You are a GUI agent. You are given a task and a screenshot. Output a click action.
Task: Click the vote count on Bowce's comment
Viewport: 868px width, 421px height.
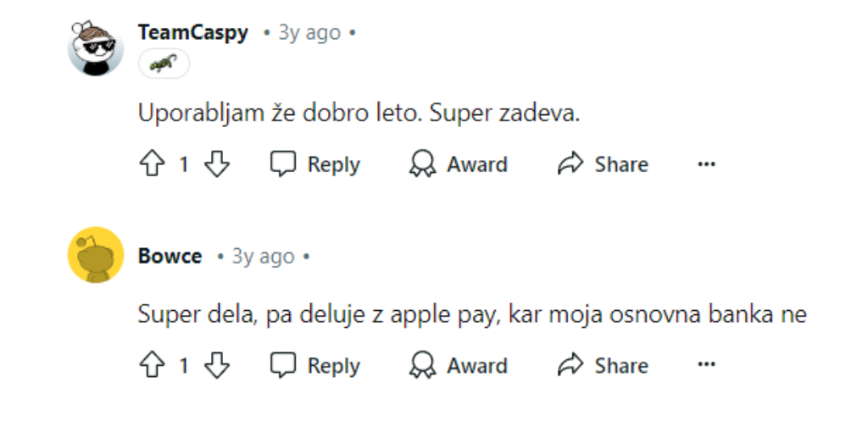pyautogui.click(x=183, y=366)
